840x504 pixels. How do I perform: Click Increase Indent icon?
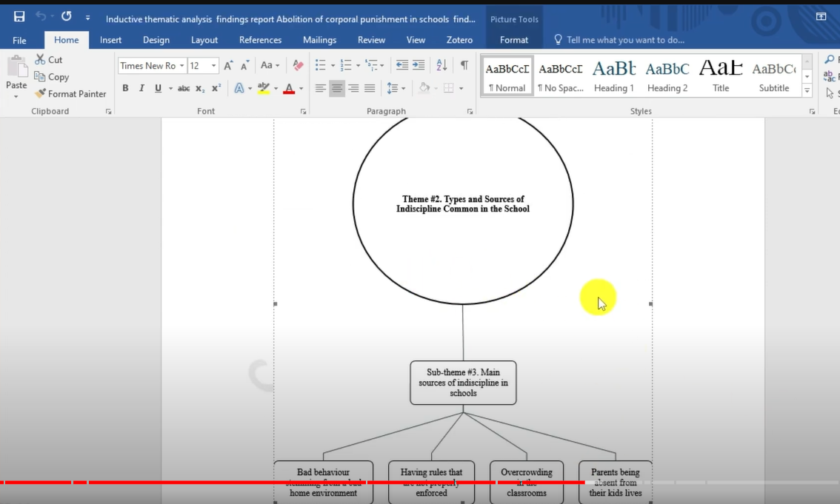click(x=419, y=65)
